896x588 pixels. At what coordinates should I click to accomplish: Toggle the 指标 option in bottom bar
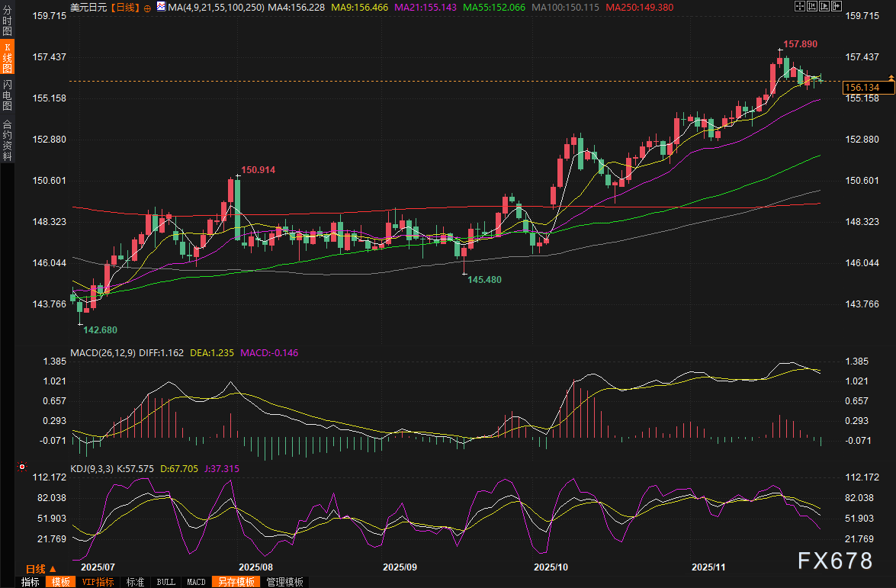pyautogui.click(x=31, y=582)
